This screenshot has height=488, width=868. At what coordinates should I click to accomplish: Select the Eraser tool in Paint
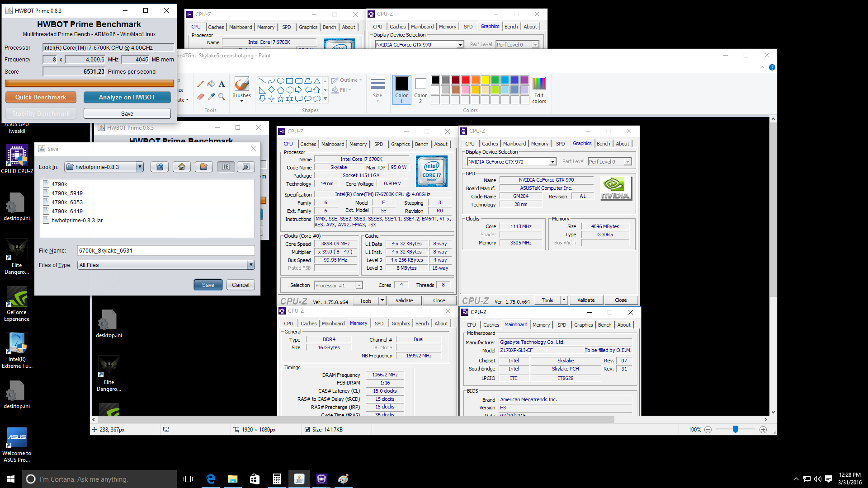tap(200, 96)
